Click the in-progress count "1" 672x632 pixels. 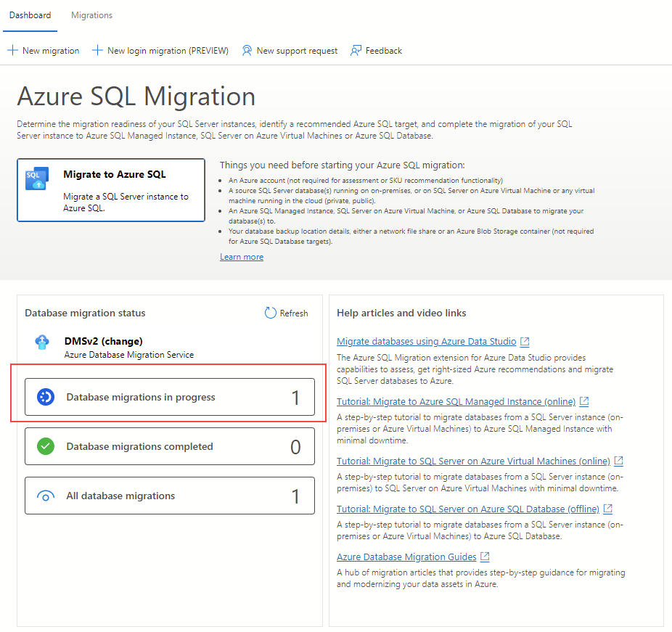(x=295, y=398)
